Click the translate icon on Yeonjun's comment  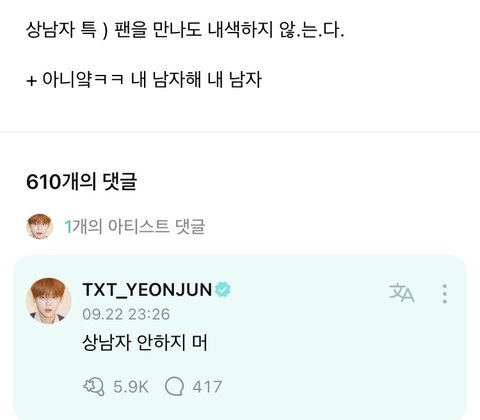click(x=401, y=293)
